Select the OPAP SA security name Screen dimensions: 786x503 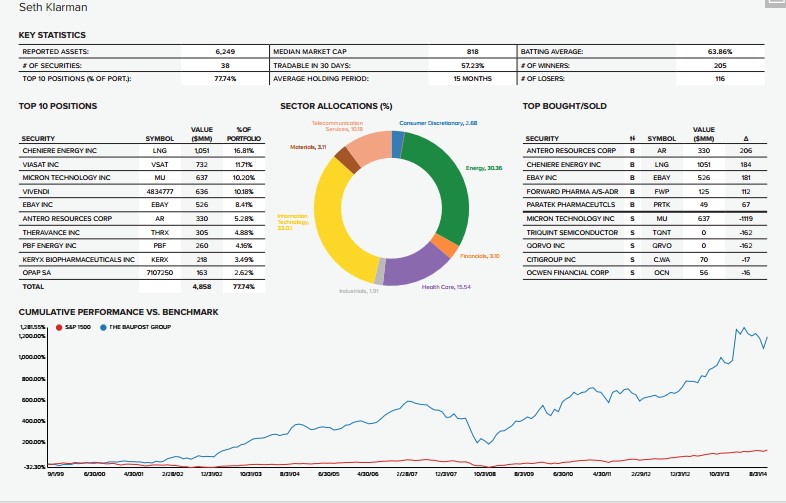[x=37, y=273]
